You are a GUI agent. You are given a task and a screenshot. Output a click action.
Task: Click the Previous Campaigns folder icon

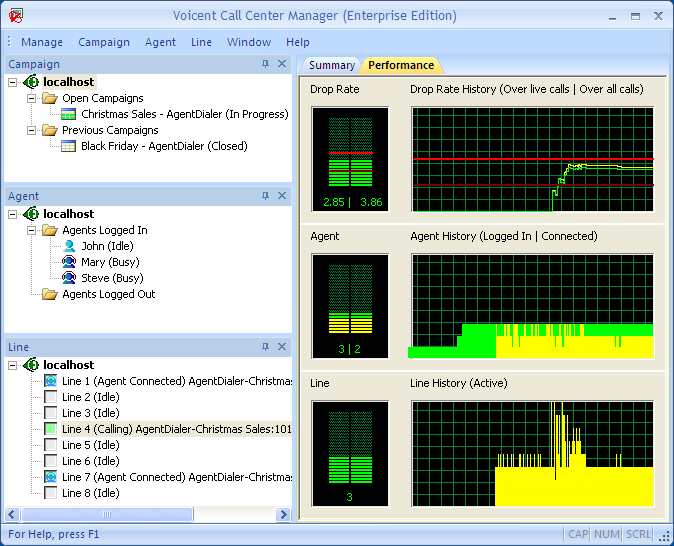click(x=50, y=130)
